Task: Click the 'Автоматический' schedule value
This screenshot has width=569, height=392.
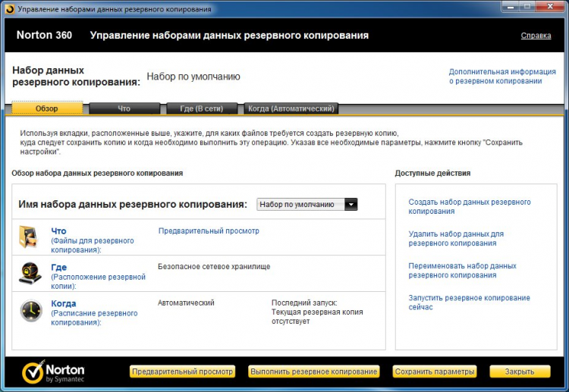Action: (186, 303)
